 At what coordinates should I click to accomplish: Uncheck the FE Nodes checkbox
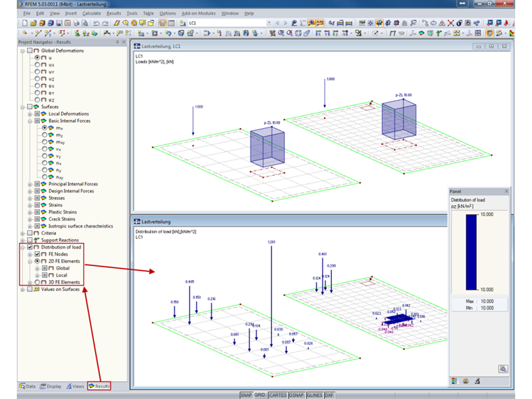coord(37,254)
